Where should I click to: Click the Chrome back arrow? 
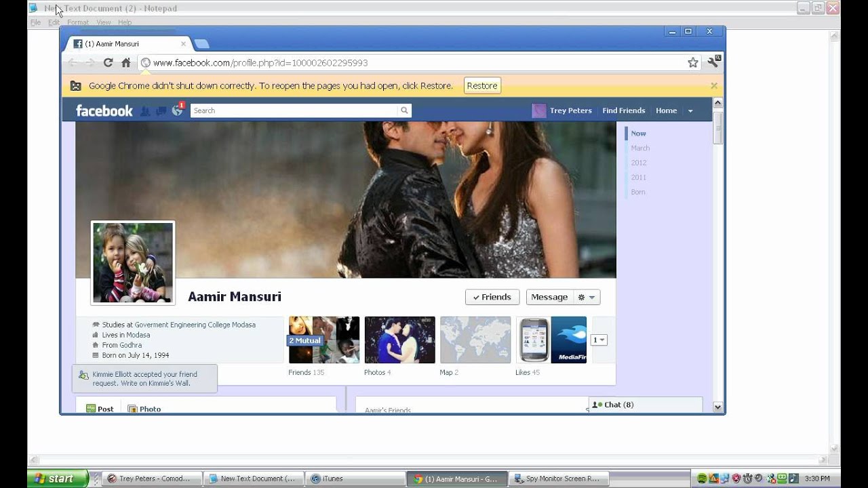click(x=73, y=62)
